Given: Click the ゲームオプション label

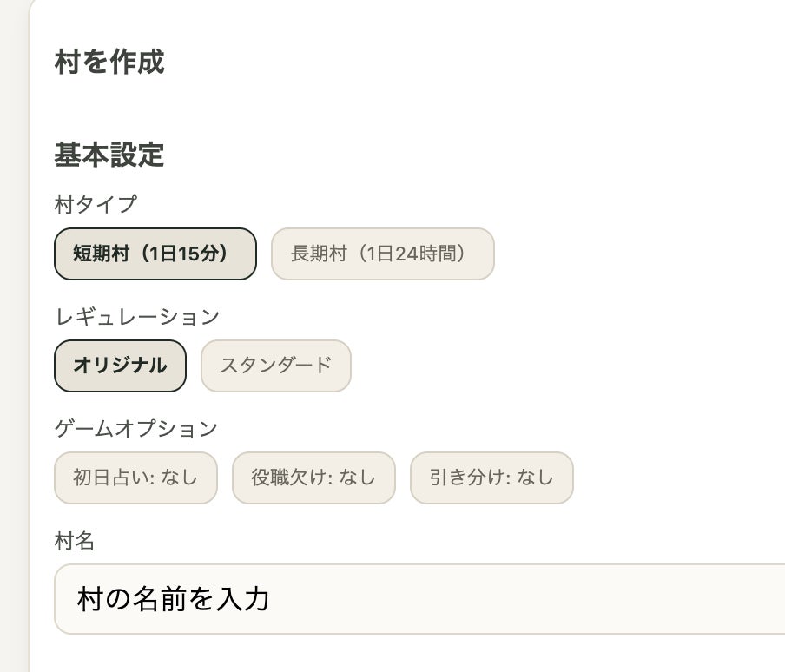Looking at the screenshot, I should (135, 429).
